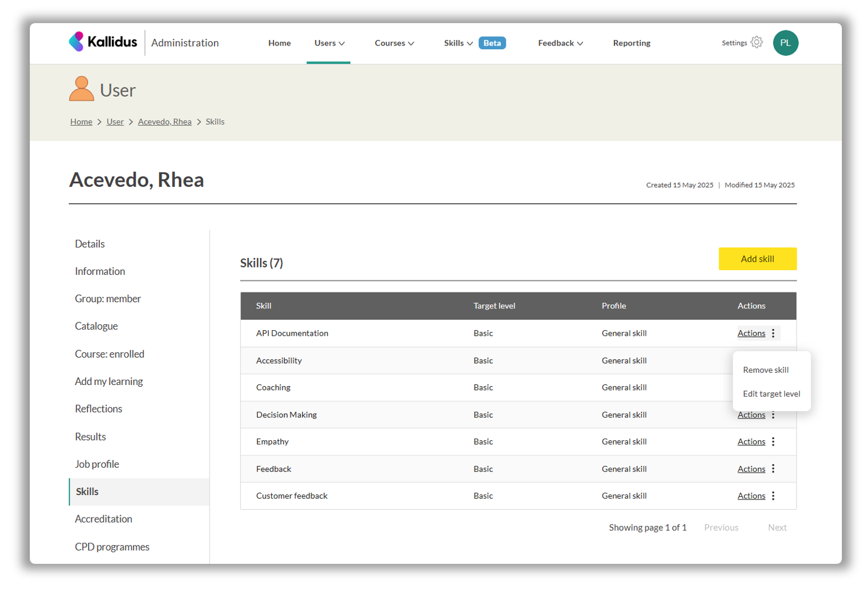Open three-dot menu for Feedback skill
This screenshot has width=868, height=590.
point(773,469)
